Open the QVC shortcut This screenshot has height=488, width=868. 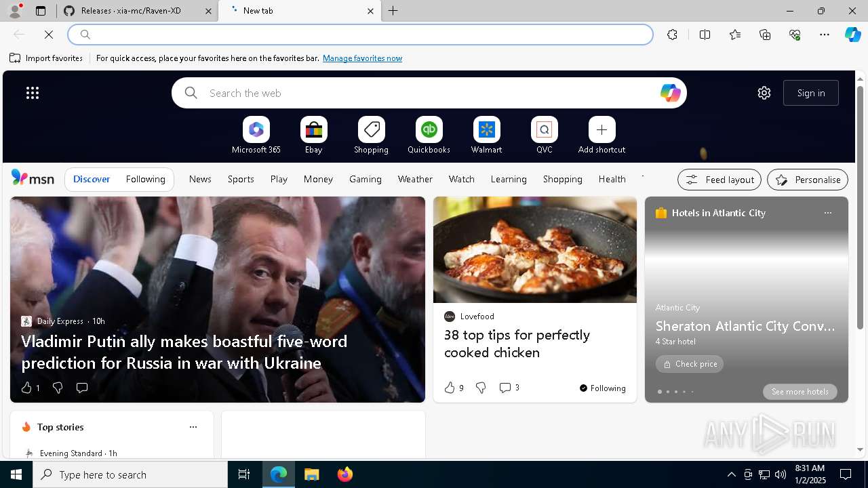(x=545, y=136)
